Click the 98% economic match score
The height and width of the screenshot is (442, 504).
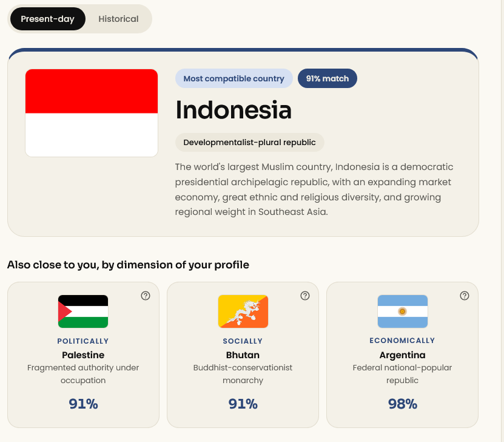[403, 404]
